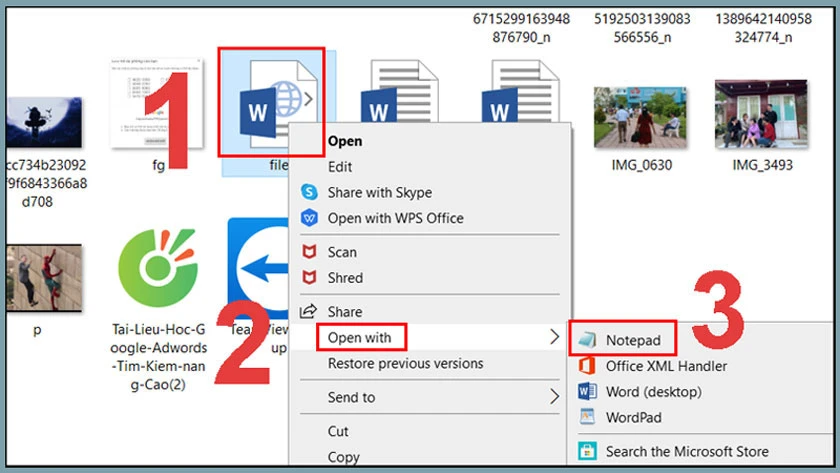840x473 pixels.
Task: Choose Open from the context menu
Action: pyautogui.click(x=345, y=141)
